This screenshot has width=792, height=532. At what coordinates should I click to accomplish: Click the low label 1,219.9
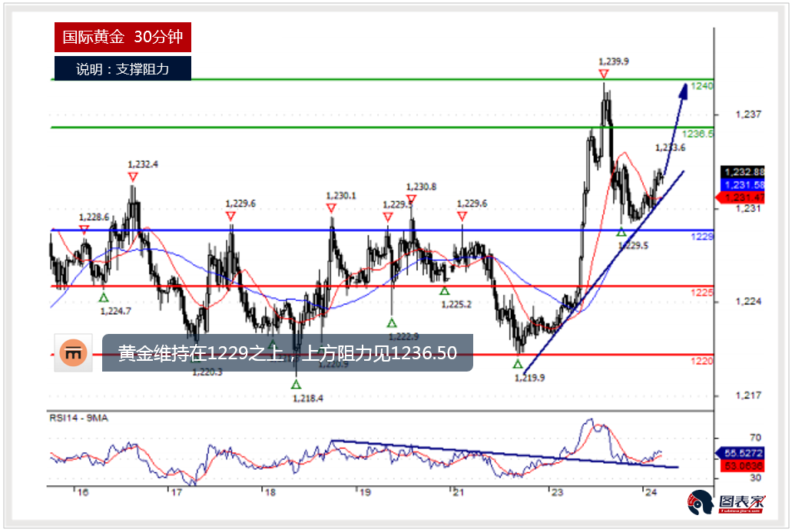point(530,378)
